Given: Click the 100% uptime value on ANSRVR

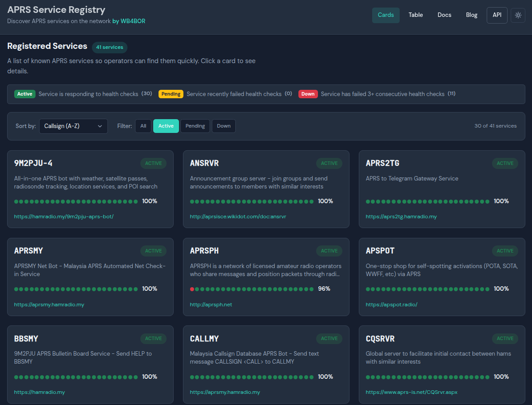Looking at the screenshot, I should (x=326, y=201).
